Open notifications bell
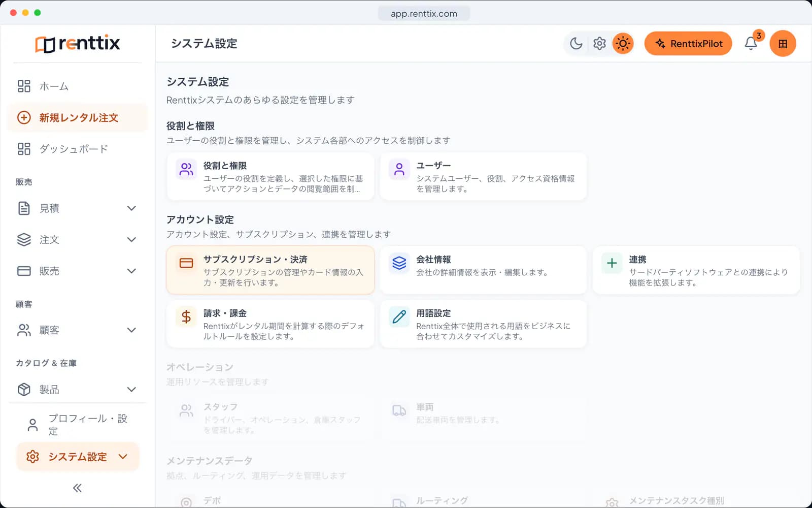This screenshot has width=812, height=508. click(751, 44)
